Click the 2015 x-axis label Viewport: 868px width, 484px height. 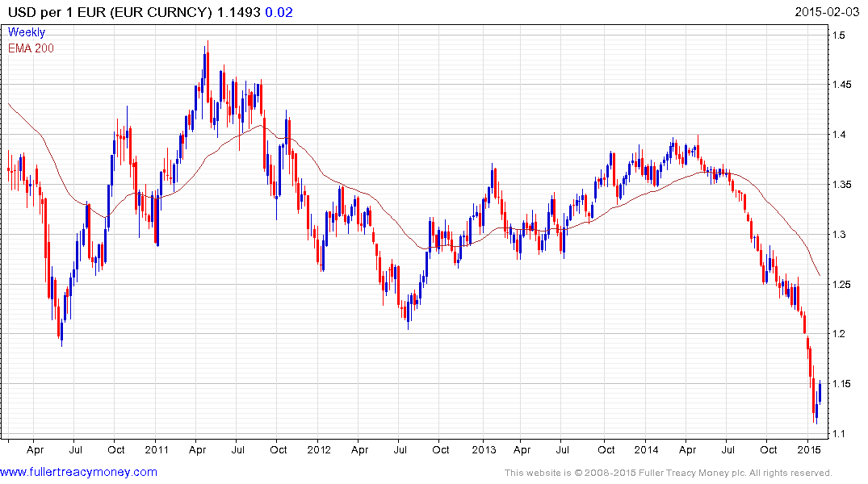[809, 449]
